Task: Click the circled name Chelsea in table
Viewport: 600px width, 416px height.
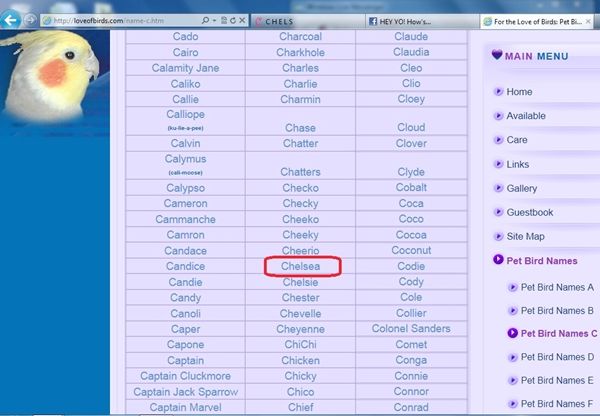Action: 303,267
